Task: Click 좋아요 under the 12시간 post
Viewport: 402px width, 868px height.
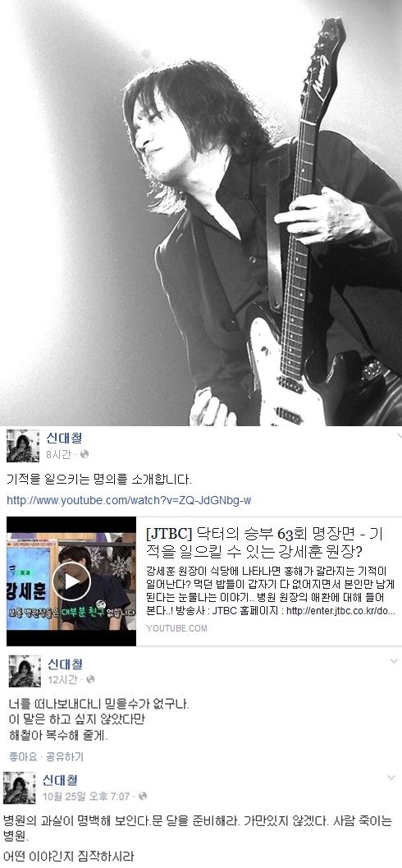Action: tap(23, 756)
